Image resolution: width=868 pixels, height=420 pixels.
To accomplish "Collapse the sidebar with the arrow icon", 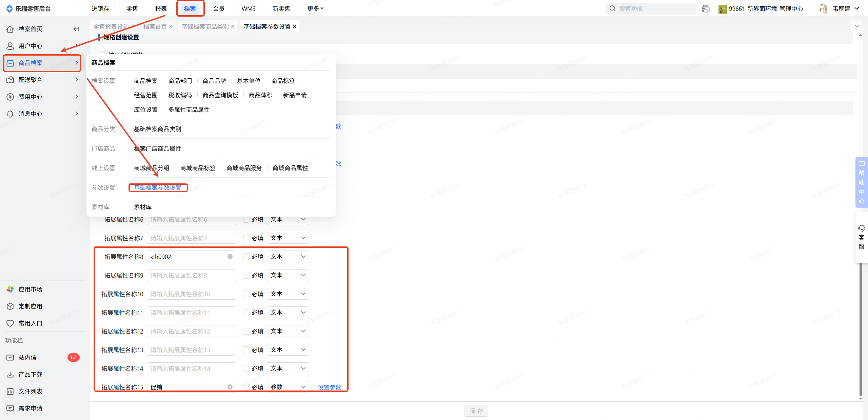I will [76, 29].
